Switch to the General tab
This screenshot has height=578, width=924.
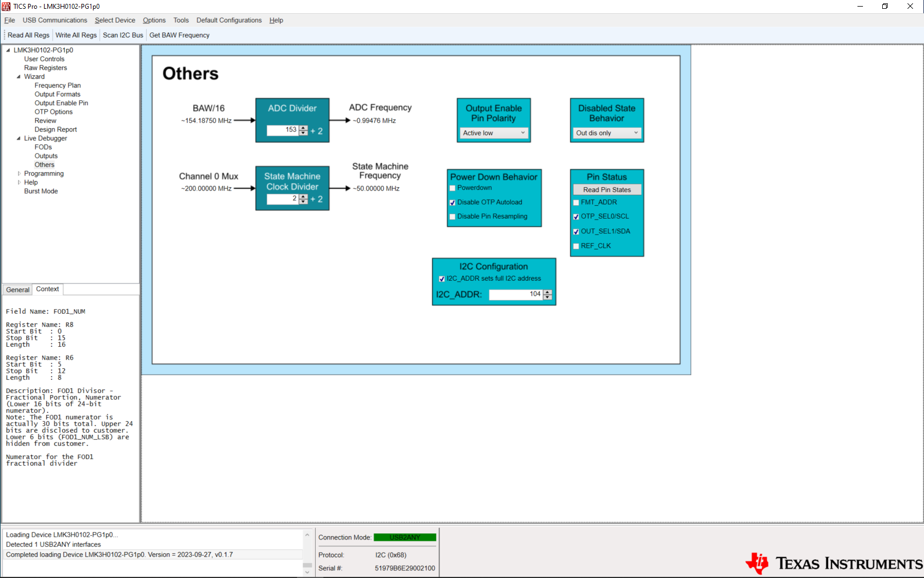pyautogui.click(x=18, y=290)
